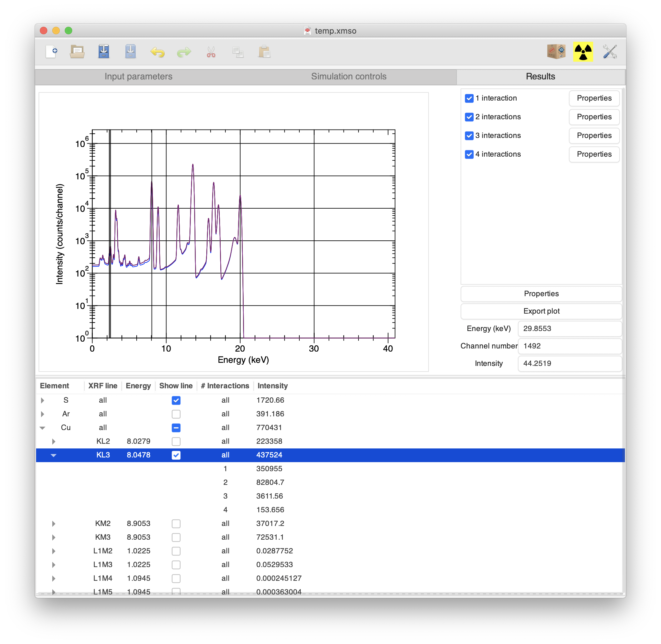Switch to the Input parameters tab

[x=138, y=76]
